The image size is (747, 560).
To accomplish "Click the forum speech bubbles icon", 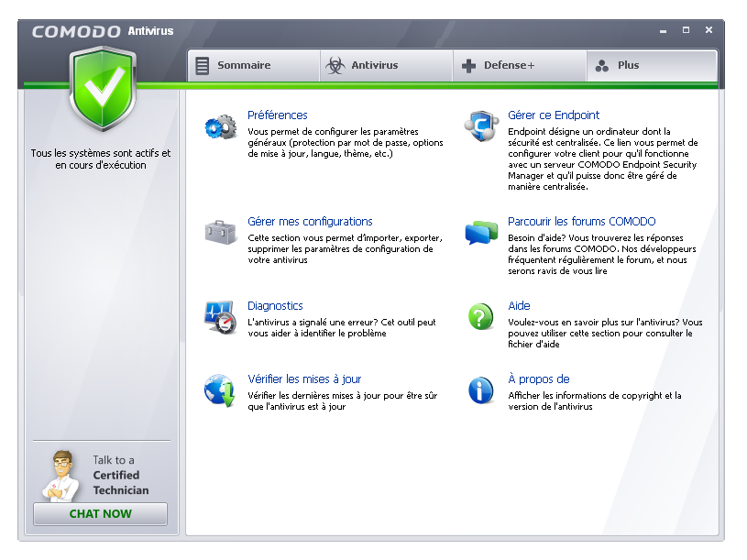I will pyautogui.click(x=481, y=233).
